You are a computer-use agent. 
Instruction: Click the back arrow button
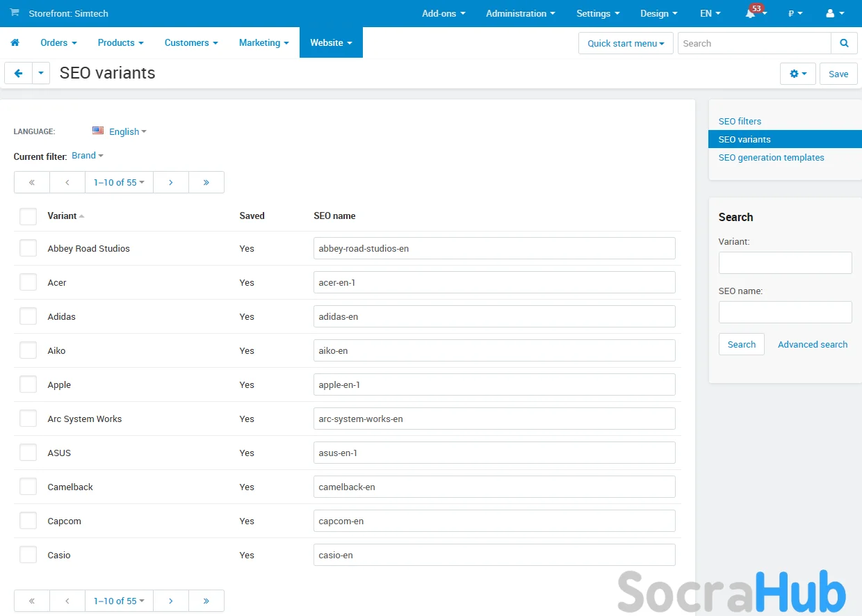[x=19, y=73]
